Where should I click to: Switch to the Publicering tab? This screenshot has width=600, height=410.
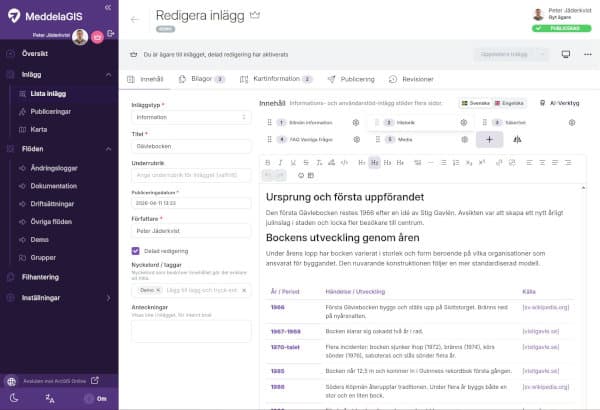pos(351,79)
